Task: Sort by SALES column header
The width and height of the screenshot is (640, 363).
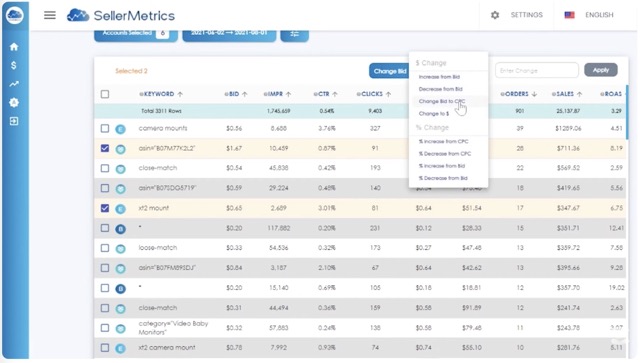Action: [567, 94]
